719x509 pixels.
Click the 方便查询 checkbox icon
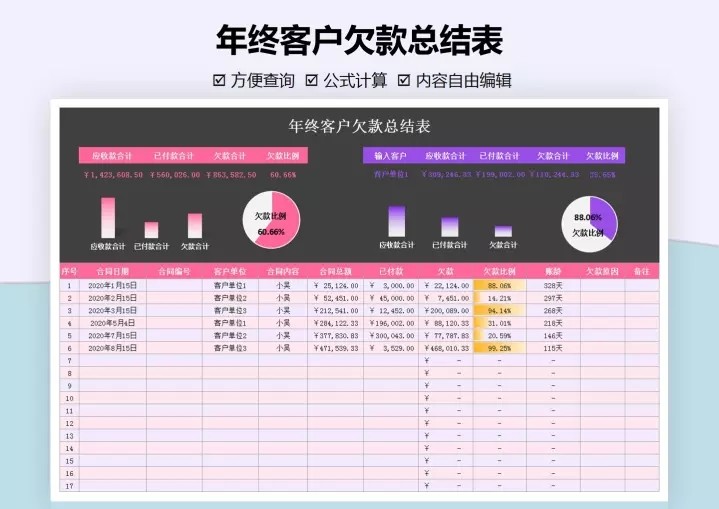tap(219, 81)
